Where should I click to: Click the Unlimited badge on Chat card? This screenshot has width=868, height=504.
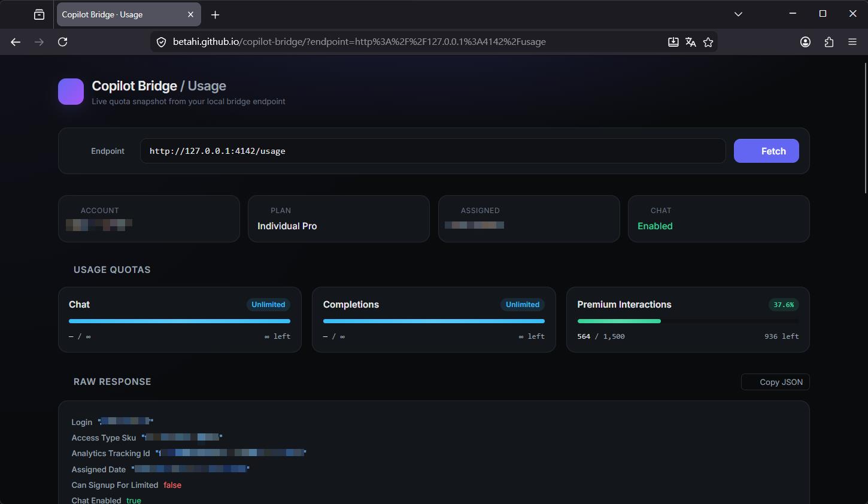coord(268,305)
